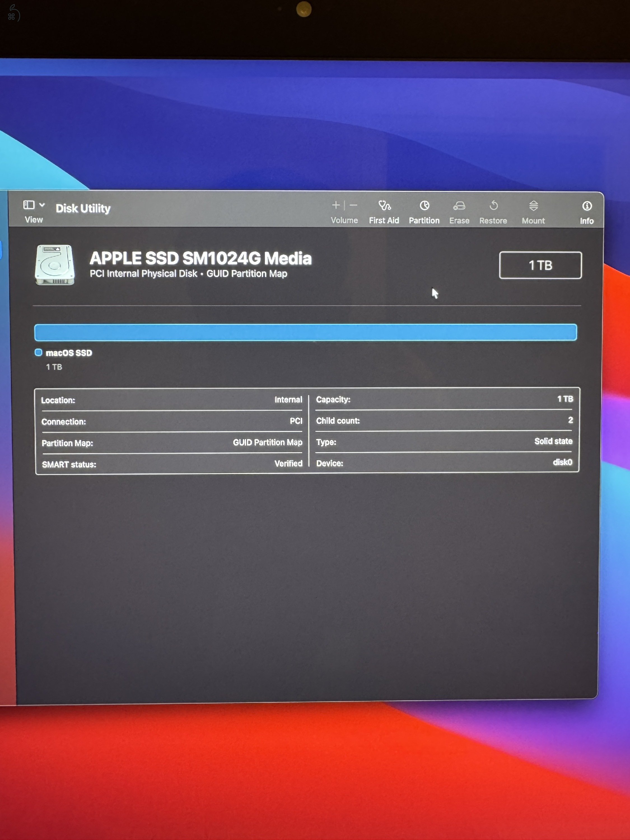Click the SMART status value Verified
The image size is (630, 840).
pyautogui.click(x=288, y=463)
